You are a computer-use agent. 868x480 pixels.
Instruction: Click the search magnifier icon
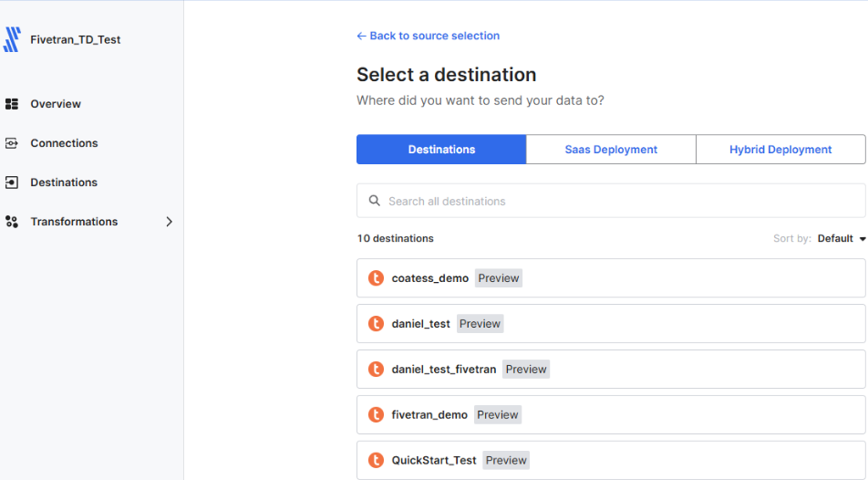pyautogui.click(x=374, y=201)
